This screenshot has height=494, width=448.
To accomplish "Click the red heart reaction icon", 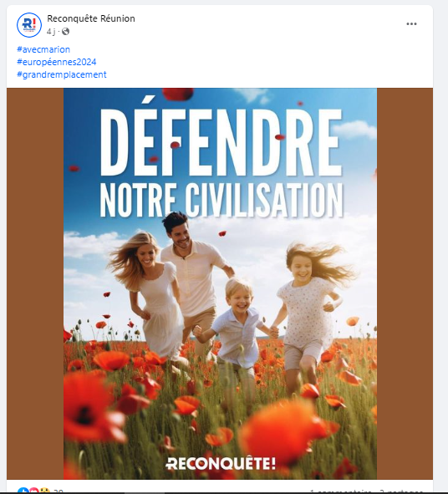I will click(34, 491).
